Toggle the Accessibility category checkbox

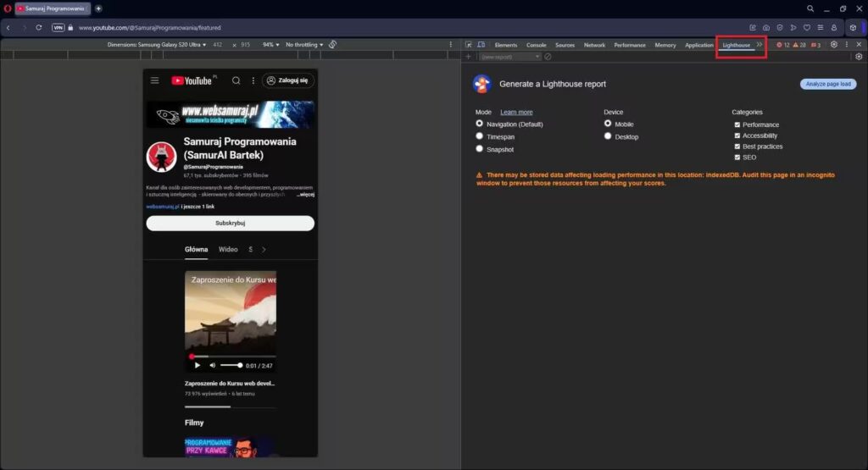click(x=737, y=135)
